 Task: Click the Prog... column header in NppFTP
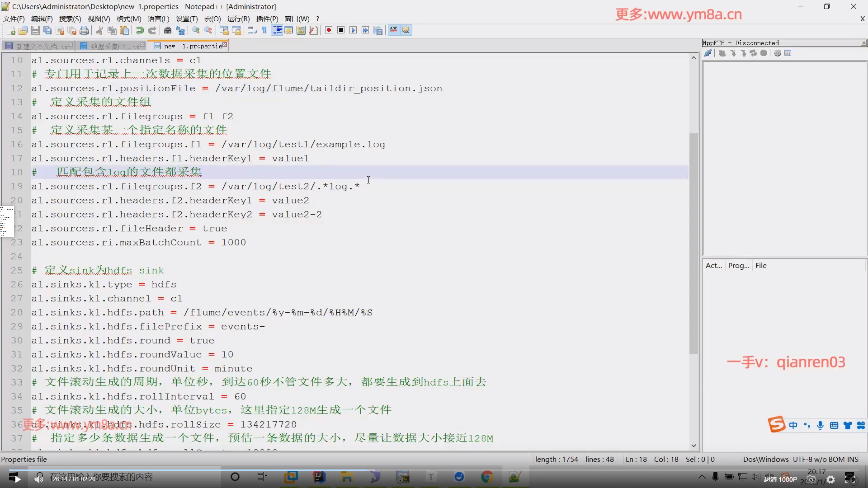739,266
